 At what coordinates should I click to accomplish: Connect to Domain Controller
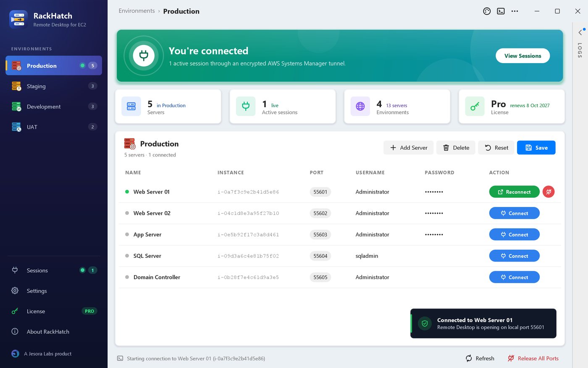pos(514,277)
